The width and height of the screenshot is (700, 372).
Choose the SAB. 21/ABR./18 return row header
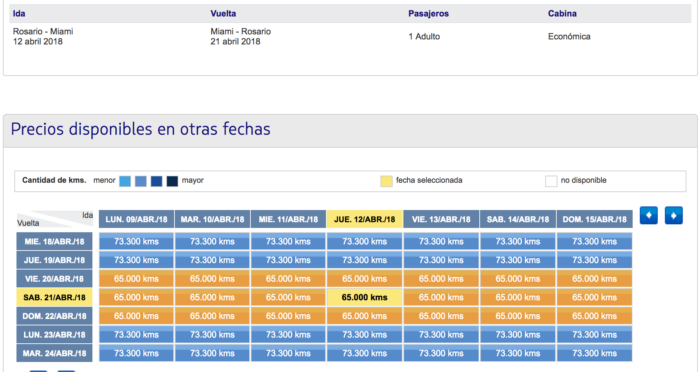click(x=54, y=297)
